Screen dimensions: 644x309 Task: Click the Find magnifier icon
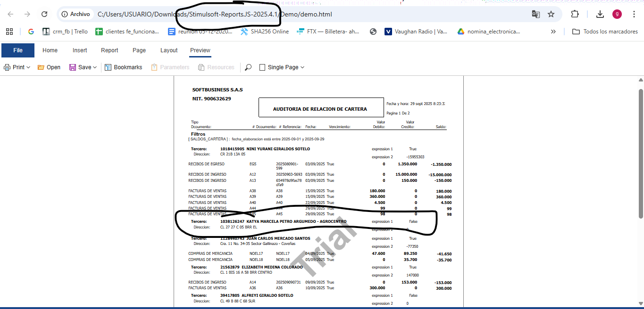248,67
